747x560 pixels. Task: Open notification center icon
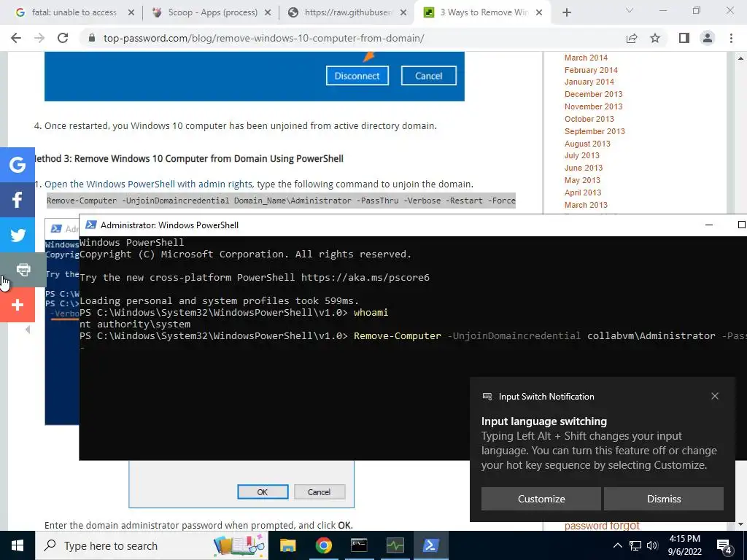point(724,546)
